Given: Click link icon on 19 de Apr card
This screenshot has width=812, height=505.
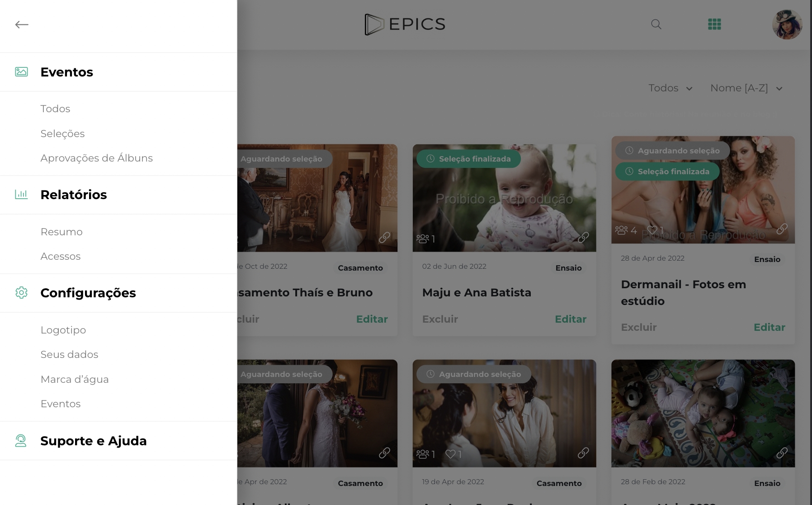Looking at the screenshot, I should (583, 453).
